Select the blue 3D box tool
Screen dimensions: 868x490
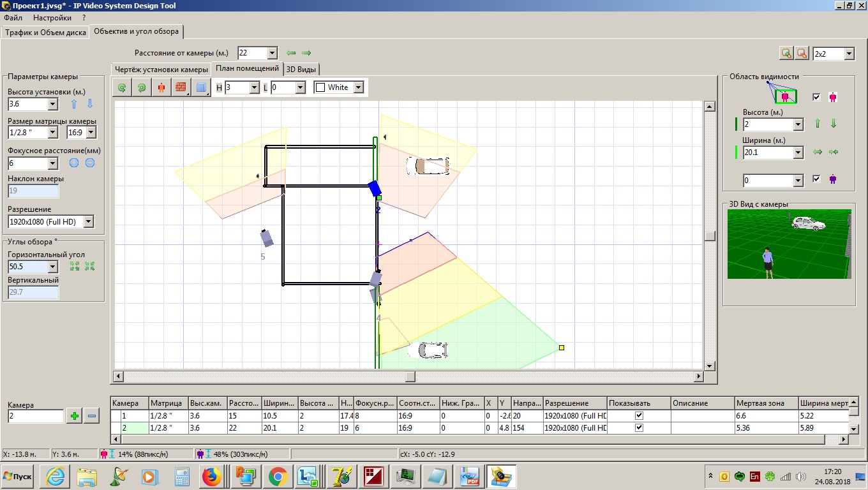pos(201,87)
